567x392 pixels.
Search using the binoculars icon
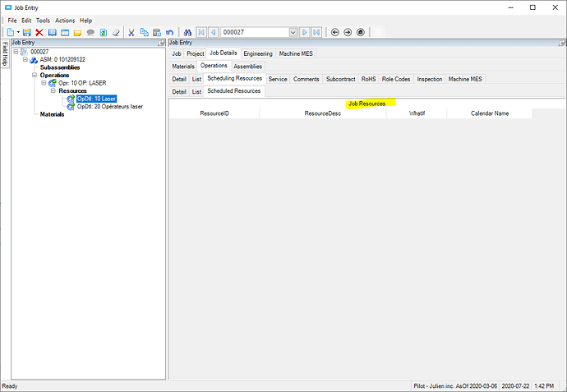pos(187,32)
